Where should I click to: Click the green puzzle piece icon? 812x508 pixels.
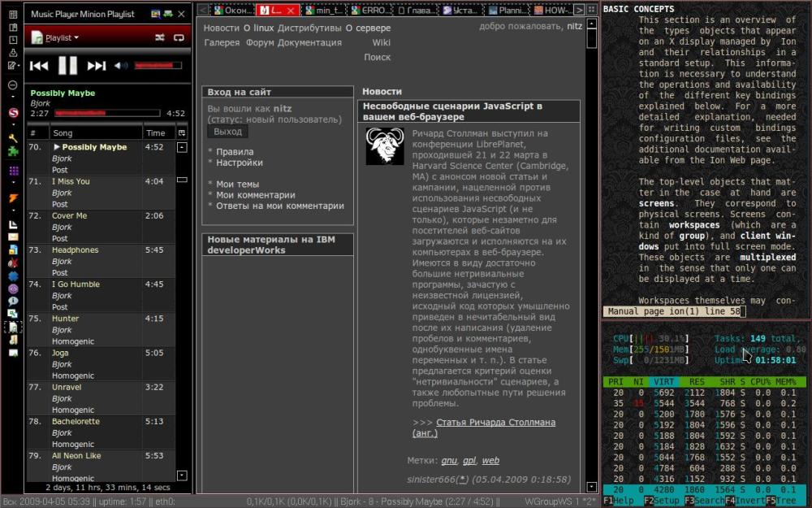pyautogui.click(x=13, y=151)
